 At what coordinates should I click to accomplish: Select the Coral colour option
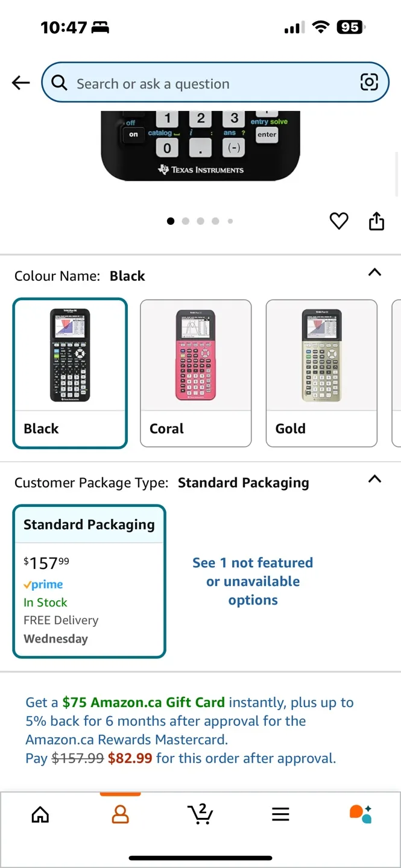pyautogui.click(x=195, y=373)
